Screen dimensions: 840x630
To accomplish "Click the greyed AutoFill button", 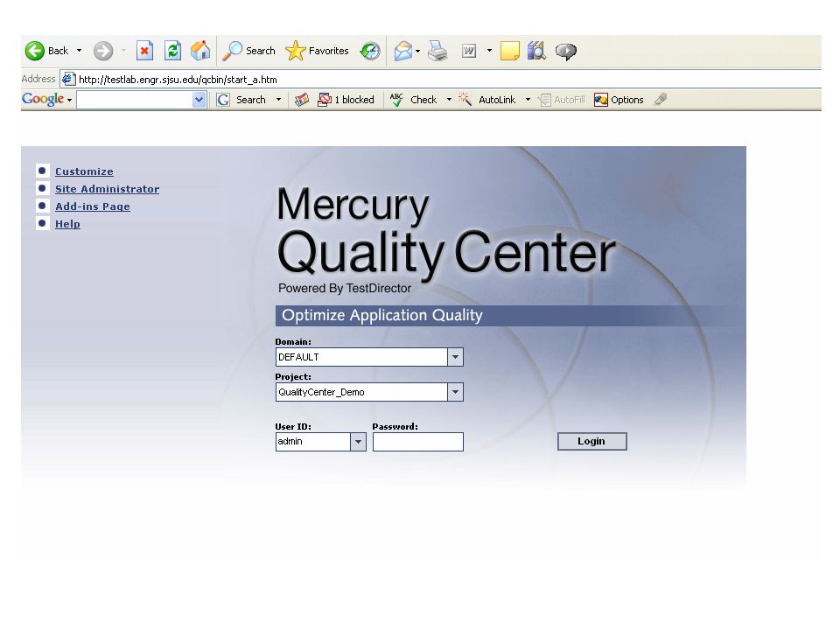I will click(x=562, y=100).
